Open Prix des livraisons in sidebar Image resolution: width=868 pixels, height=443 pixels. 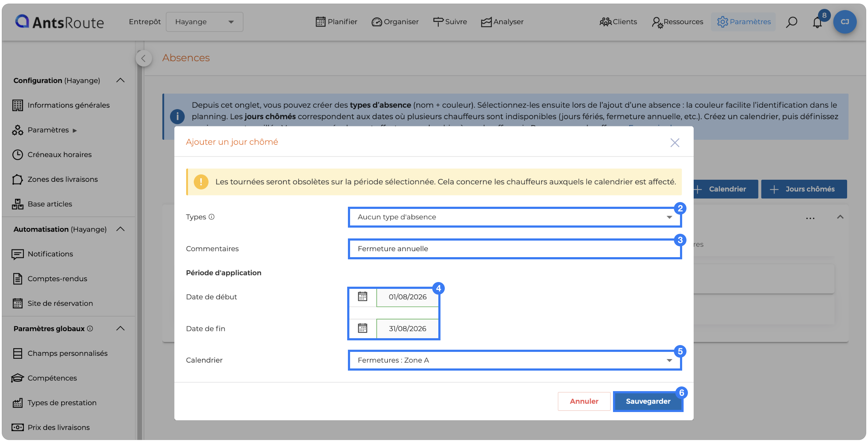[51, 428]
